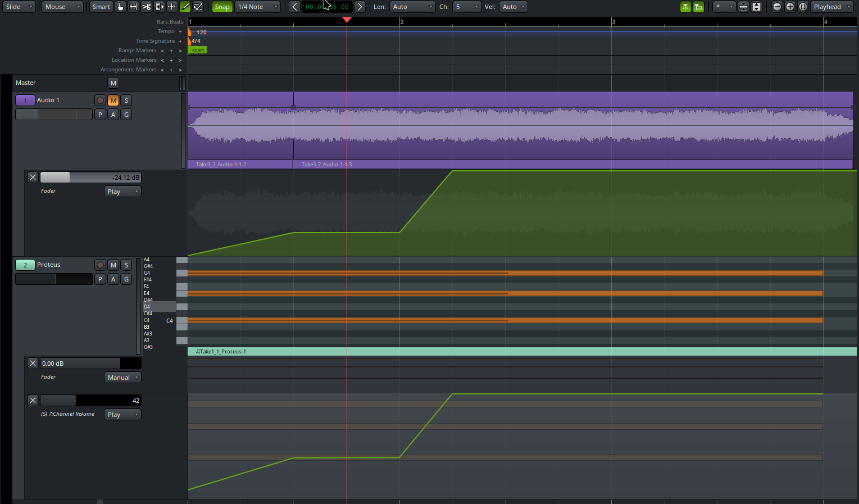The height and width of the screenshot is (504, 859).
Task: Open Channel Volume automation mode Play dropdown
Action: point(122,415)
